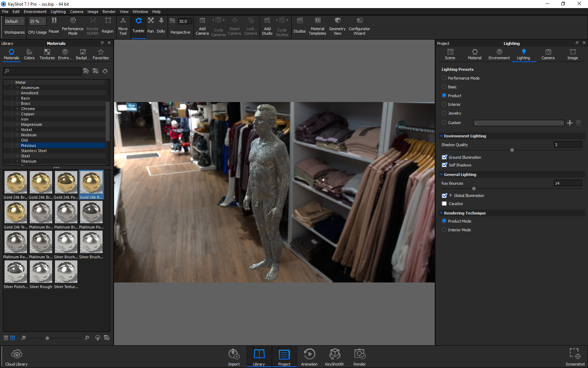This screenshot has height=368, width=588.
Task: Disable the Ground Illumination checkbox
Action: tap(444, 157)
